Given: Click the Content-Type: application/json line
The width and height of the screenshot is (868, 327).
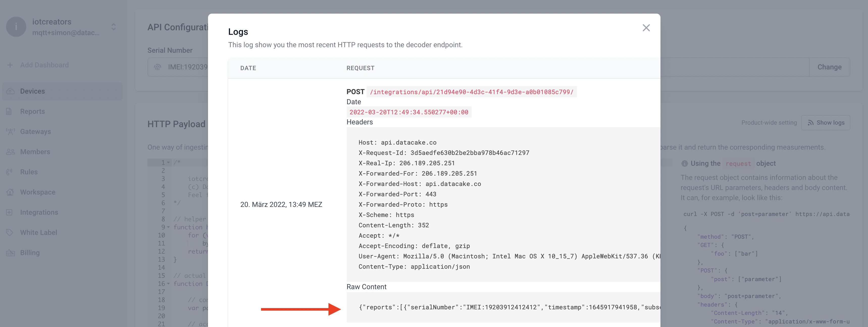Looking at the screenshot, I should [x=414, y=266].
